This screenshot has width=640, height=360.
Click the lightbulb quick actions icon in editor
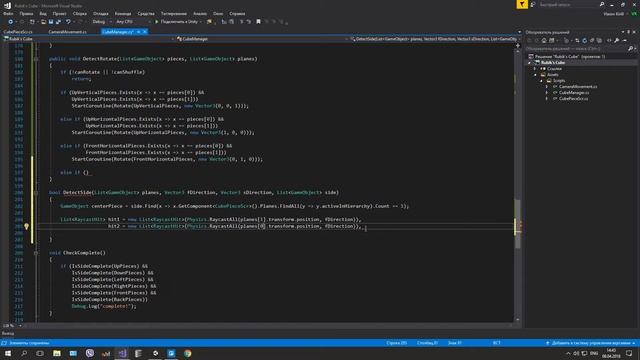point(27,227)
